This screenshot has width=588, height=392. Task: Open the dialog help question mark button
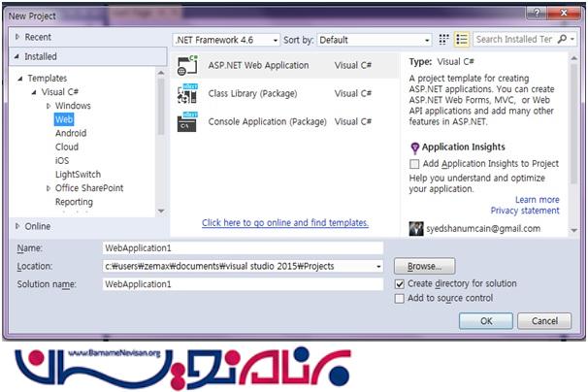[537, 14]
